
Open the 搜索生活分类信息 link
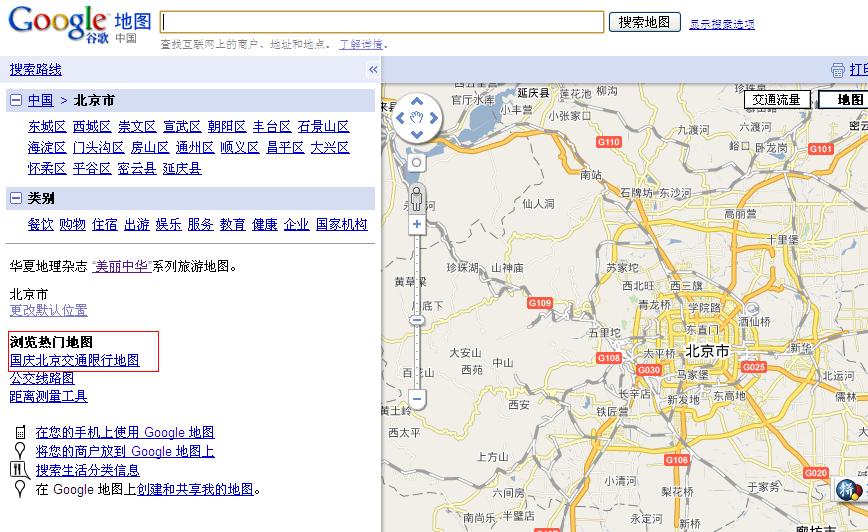pyautogui.click(x=87, y=470)
